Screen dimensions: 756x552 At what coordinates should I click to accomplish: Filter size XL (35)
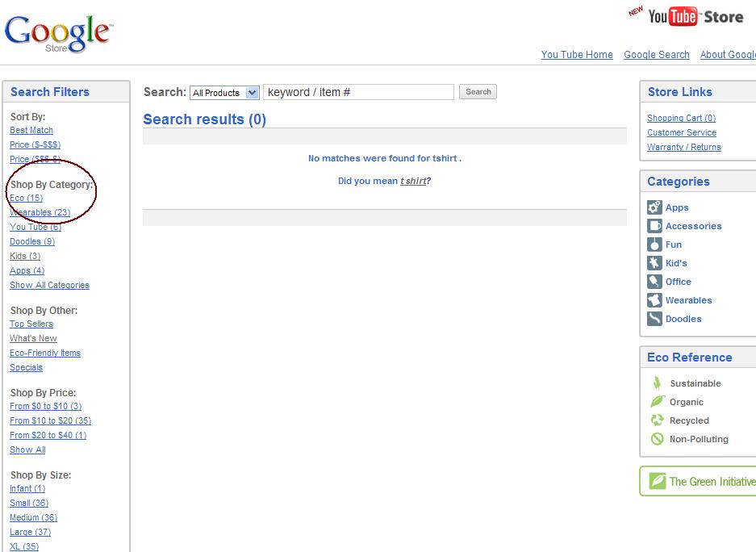point(24,546)
